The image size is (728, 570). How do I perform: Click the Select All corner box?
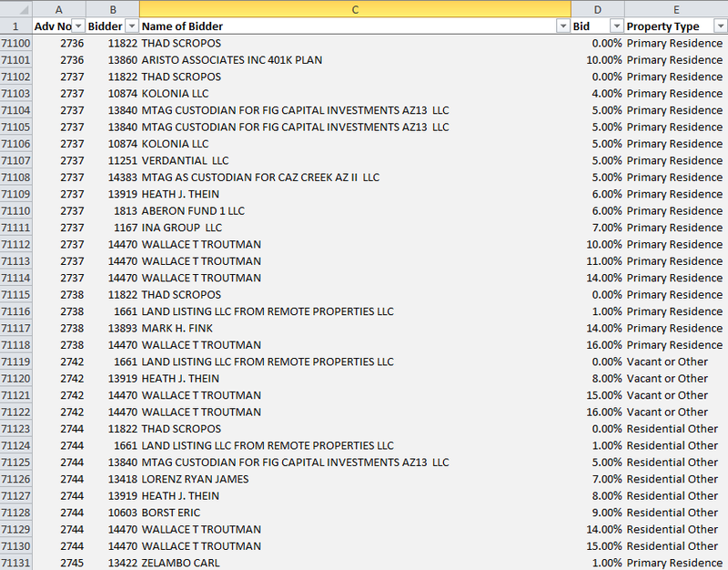pos(15,8)
